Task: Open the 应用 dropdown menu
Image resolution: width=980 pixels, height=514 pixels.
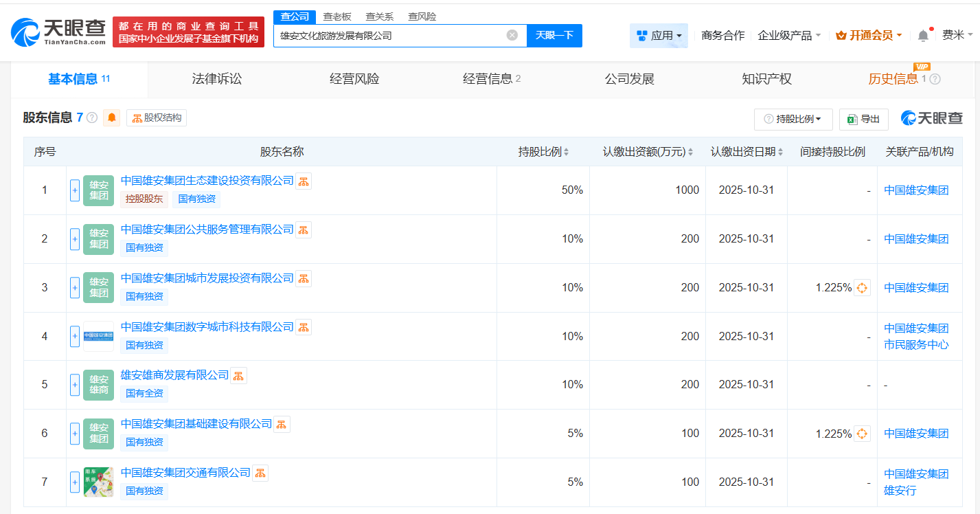Action: click(659, 36)
